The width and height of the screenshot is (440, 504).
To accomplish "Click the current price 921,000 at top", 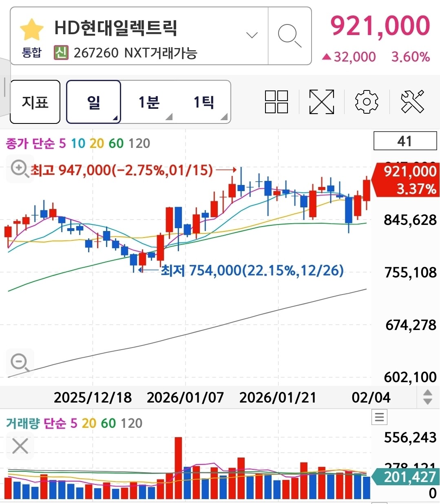I will [x=380, y=26].
